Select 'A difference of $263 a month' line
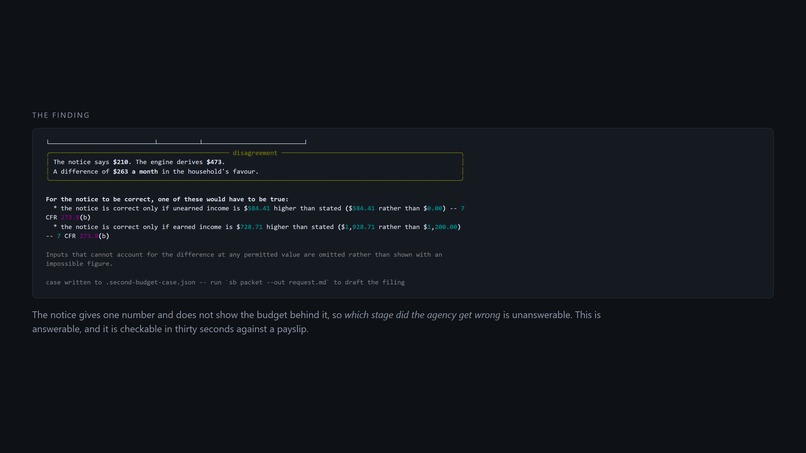Viewport: 806px width, 453px height. [x=156, y=172]
